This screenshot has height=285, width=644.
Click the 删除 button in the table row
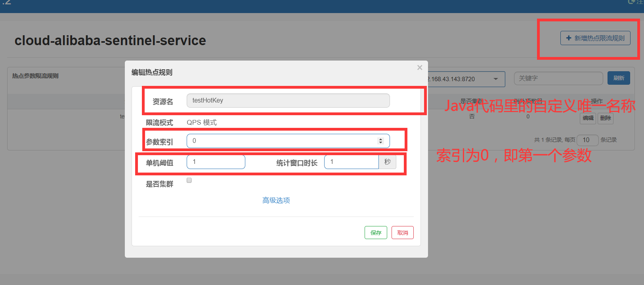[x=606, y=118]
